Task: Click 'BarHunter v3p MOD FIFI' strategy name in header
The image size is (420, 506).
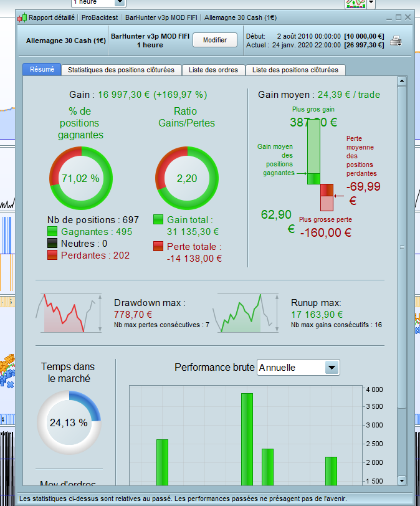Action: (x=150, y=36)
